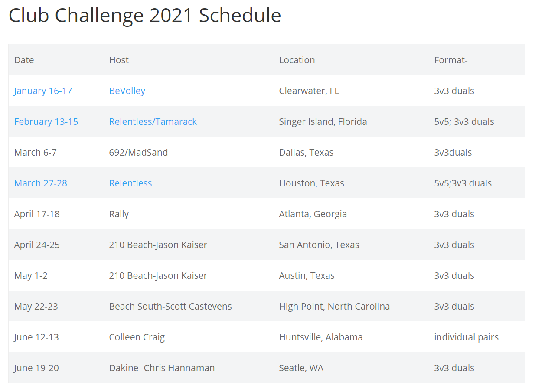535x392 pixels.
Task: Open the Relentless/Tamarack host link
Action: click(x=153, y=121)
